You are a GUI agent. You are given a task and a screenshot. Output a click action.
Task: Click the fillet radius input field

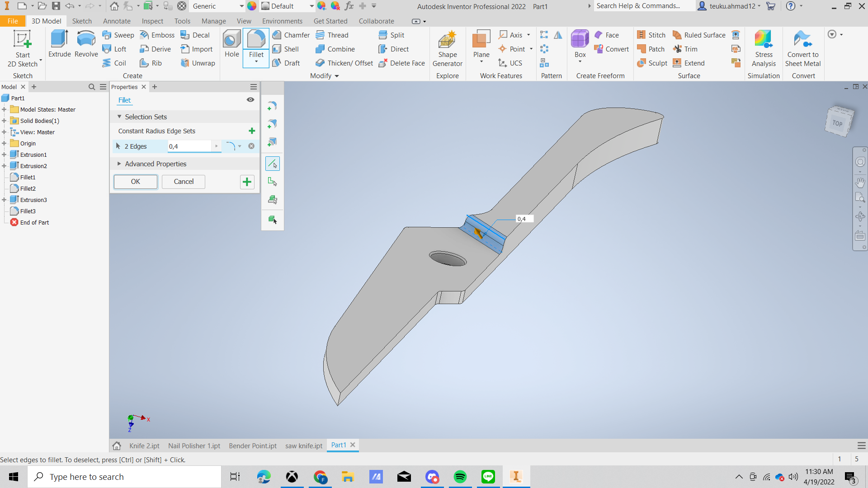189,146
